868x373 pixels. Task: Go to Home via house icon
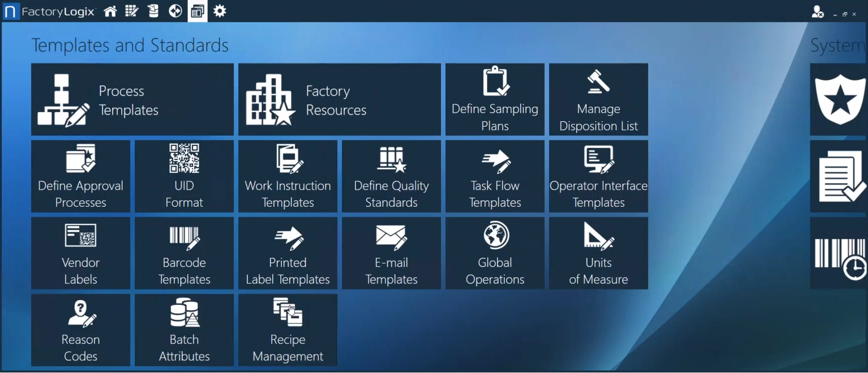coord(110,11)
